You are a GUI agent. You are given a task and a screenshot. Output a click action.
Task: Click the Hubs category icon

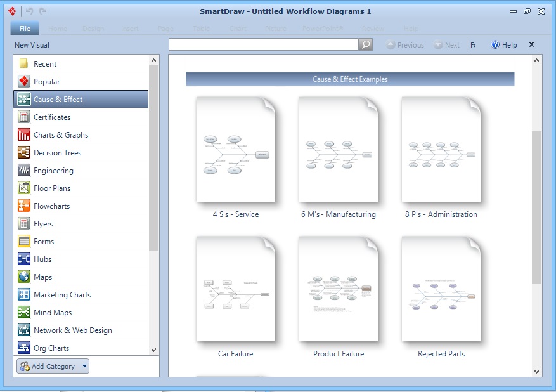point(23,259)
